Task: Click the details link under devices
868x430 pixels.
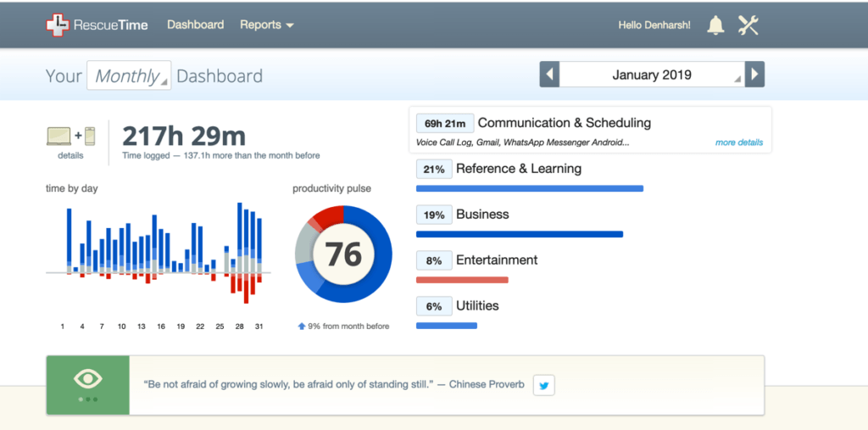Action: pos(70,155)
